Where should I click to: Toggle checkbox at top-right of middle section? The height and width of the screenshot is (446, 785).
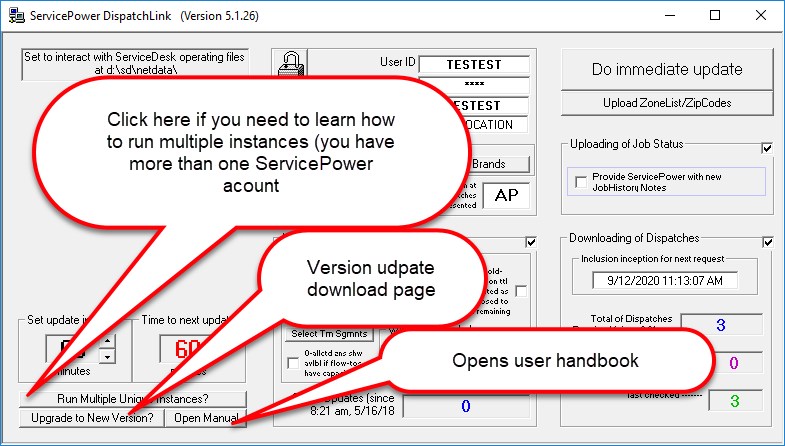tap(531, 242)
